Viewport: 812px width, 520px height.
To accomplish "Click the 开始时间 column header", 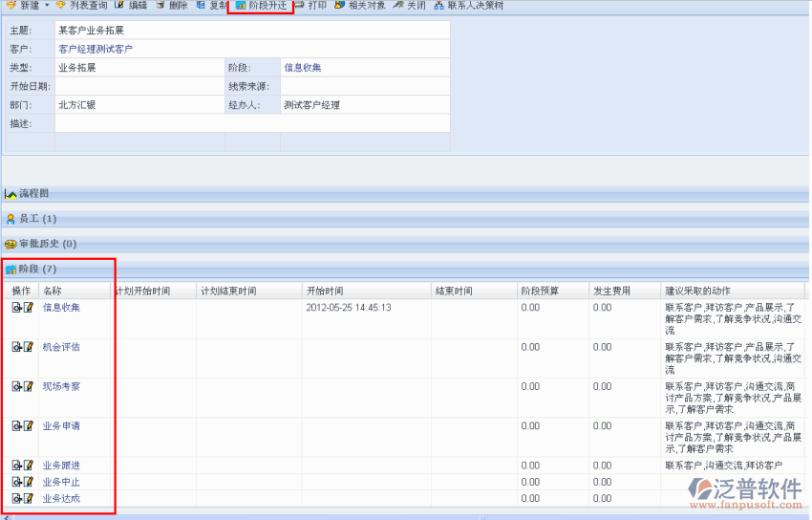I will coord(325,291).
